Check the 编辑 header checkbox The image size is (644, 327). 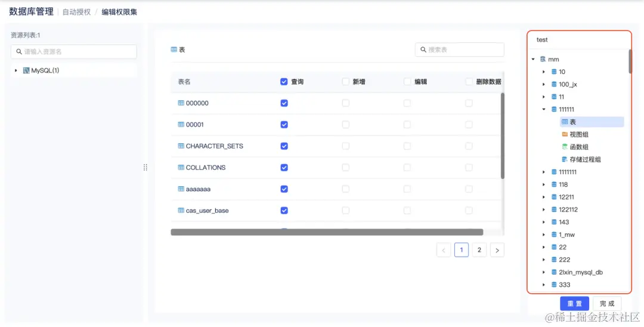click(407, 82)
